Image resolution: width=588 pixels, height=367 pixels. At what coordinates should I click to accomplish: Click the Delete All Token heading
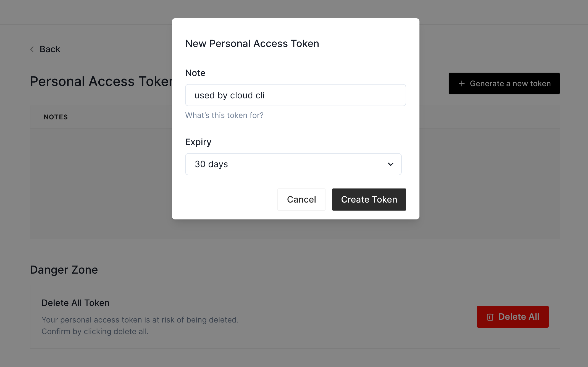[75, 303]
